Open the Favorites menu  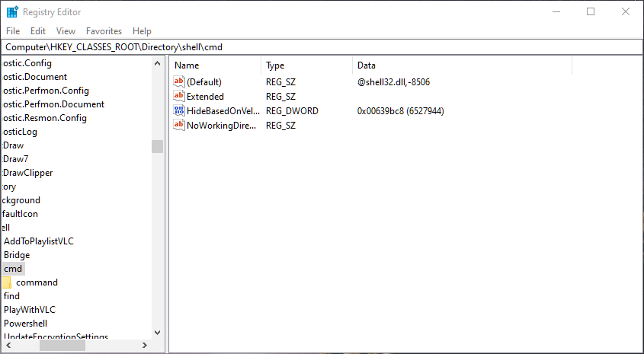104,31
